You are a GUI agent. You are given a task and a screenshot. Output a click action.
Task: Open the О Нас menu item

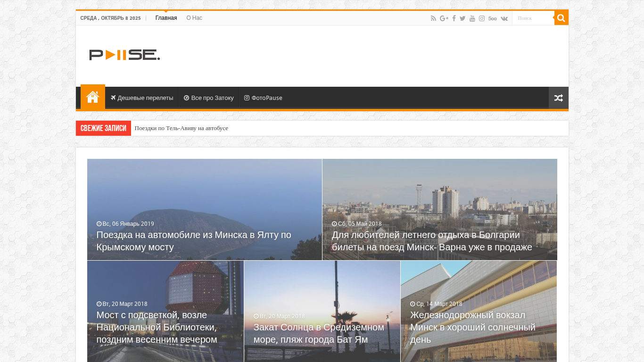tap(194, 18)
